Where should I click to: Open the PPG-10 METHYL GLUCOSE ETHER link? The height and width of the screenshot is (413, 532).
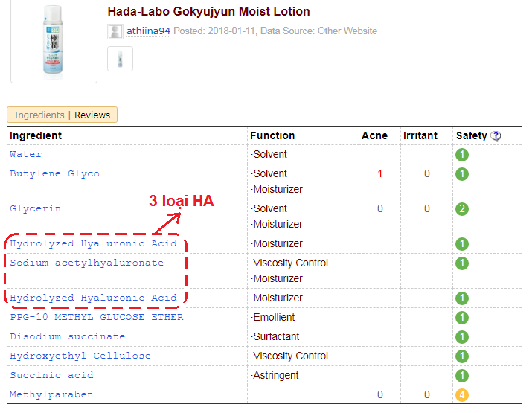point(97,317)
